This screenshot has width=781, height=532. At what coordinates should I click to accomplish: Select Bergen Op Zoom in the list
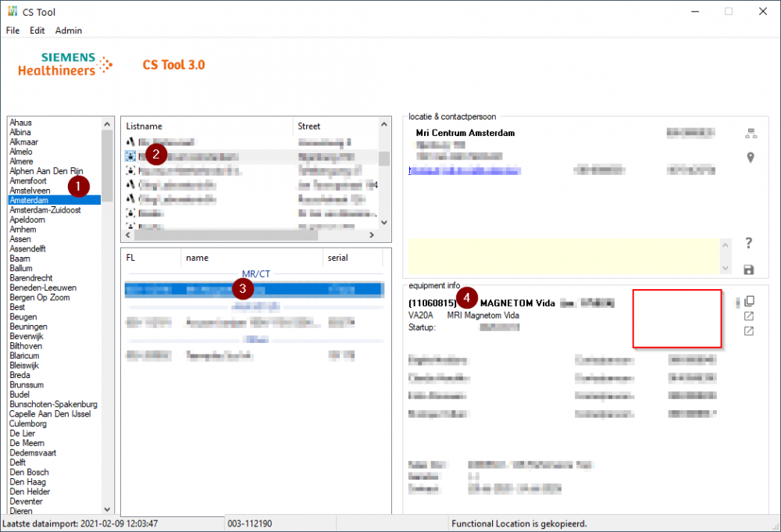[39, 298]
